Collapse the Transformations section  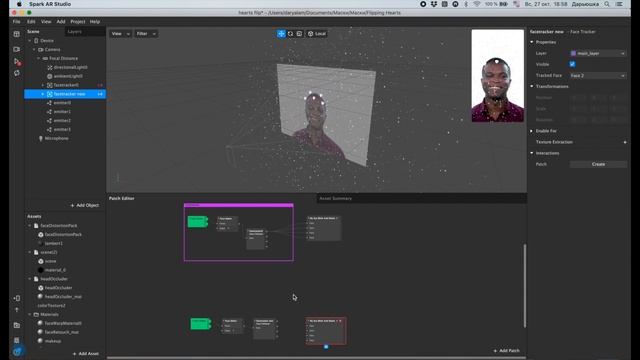click(532, 87)
